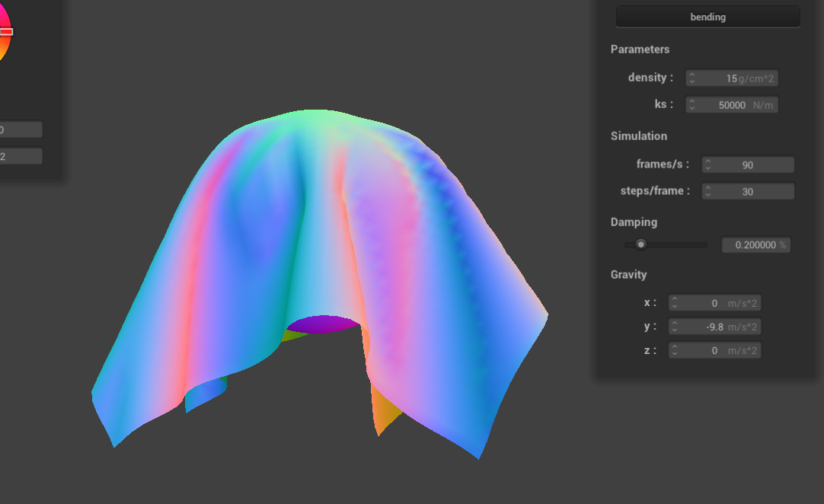
Task: Click the frames/s stepper arrows
Action: click(x=707, y=165)
